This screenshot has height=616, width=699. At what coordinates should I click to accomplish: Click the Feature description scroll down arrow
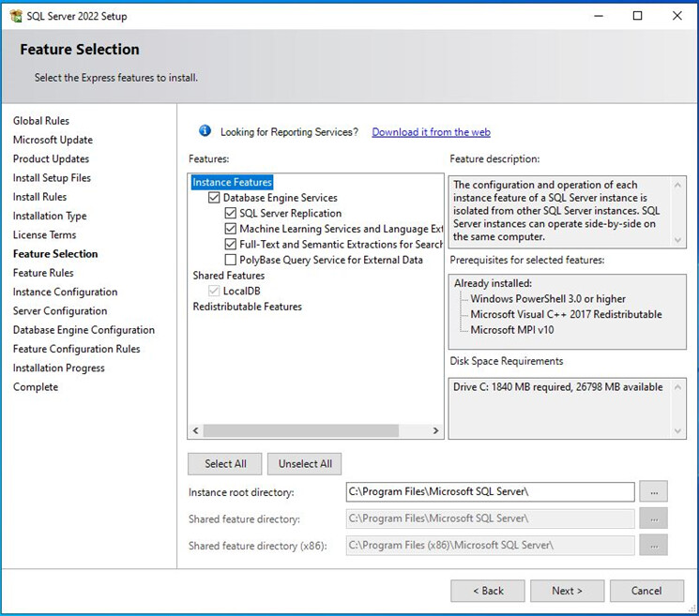[677, 240]
